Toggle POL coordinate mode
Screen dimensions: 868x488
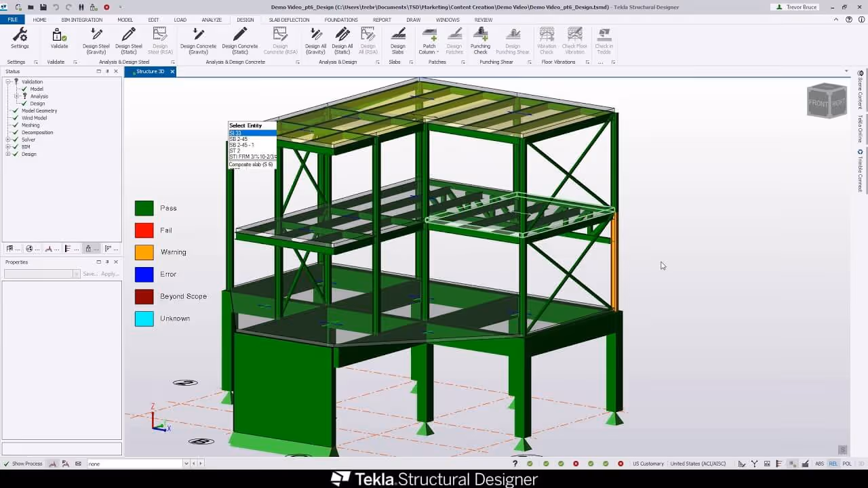coord(846,464)
